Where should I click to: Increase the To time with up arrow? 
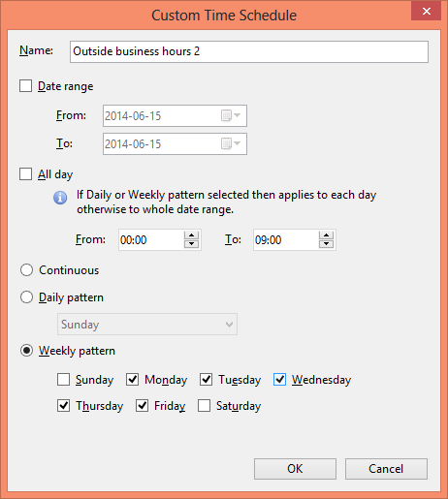tap(326, 235)
